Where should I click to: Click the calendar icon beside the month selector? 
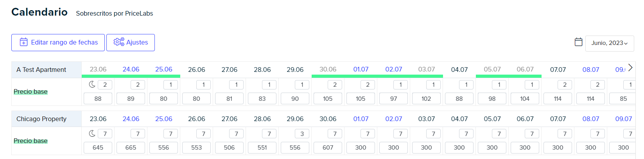(578, 42)
